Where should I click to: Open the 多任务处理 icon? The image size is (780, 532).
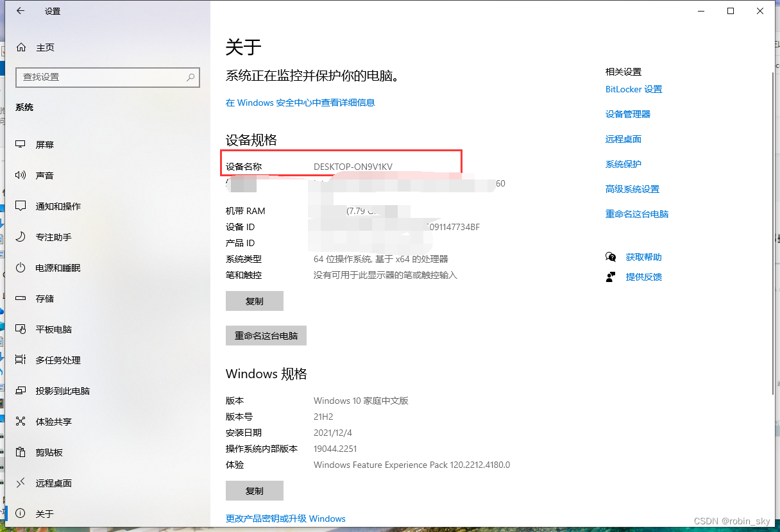coord(21,360)
